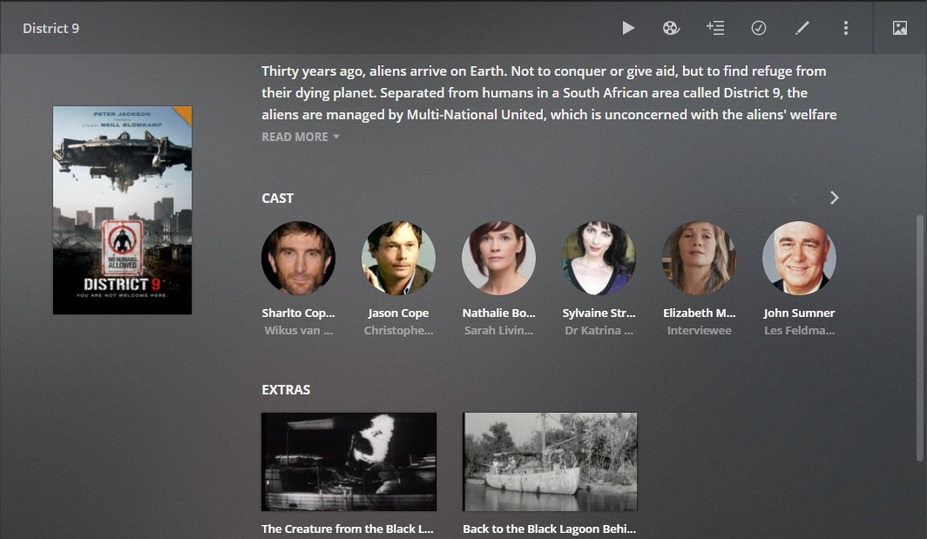Click the Jason Cope name link
This screenshot has height=539, width=927.
pyautogui.click(x=398, y=313)
